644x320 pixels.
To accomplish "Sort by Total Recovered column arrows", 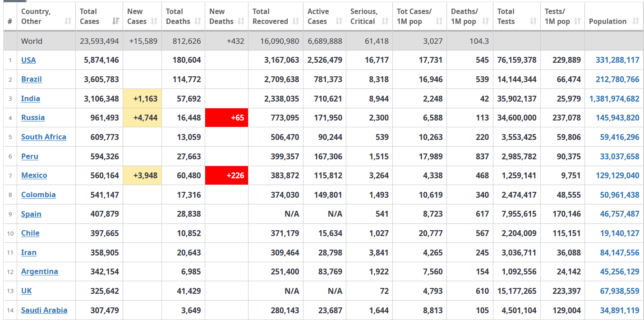I will click(x=296, y=21).
